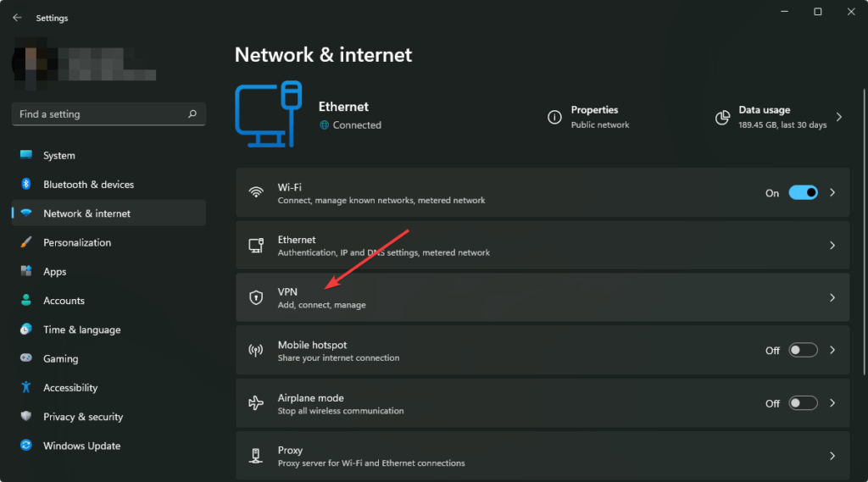Click the Find a setting search box
868x482 pixels.
tap(108, 114)
